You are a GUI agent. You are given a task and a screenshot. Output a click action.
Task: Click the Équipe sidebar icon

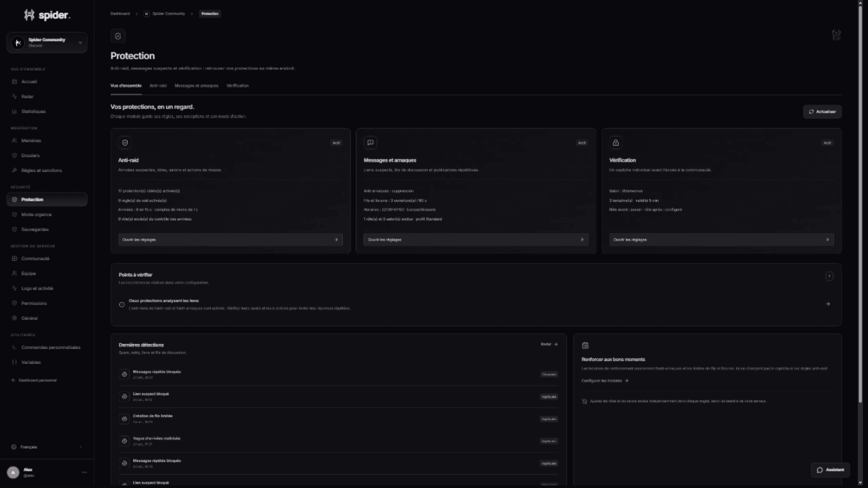click(x=14, y=273)
